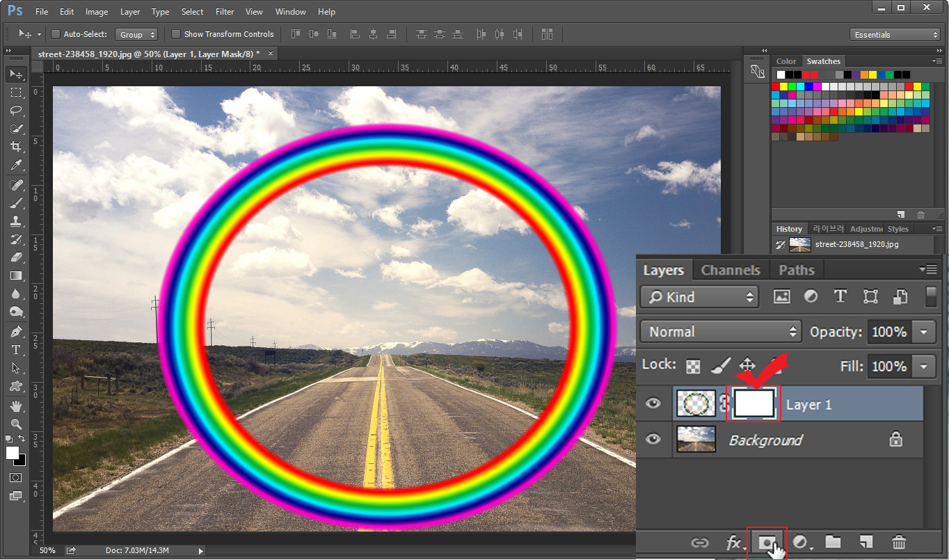Viewport: 949px width, 560px height.
Task: Toggle lock image pixels brush icon
Action: coord(721,365)
